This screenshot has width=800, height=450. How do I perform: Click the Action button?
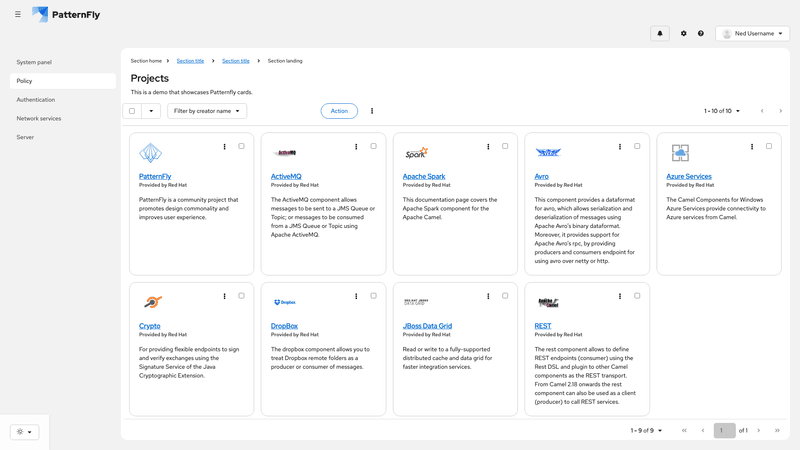tap(339, 111)
